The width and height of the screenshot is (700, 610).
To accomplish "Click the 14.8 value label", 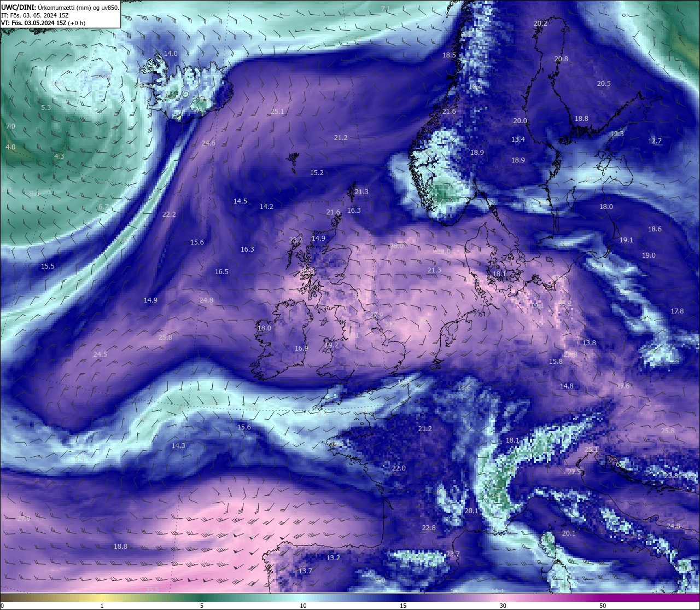I will tap(567, 386).
